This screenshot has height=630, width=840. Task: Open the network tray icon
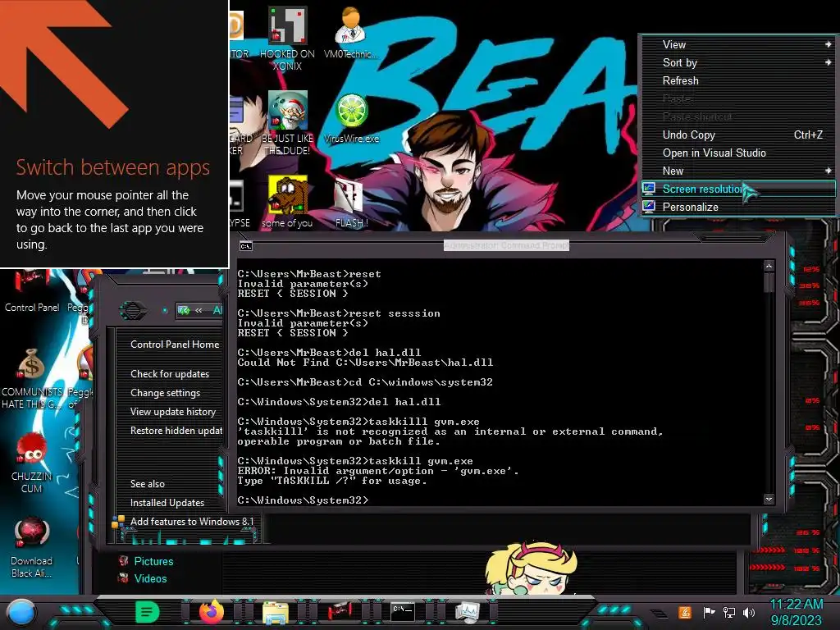pos(728,612)
